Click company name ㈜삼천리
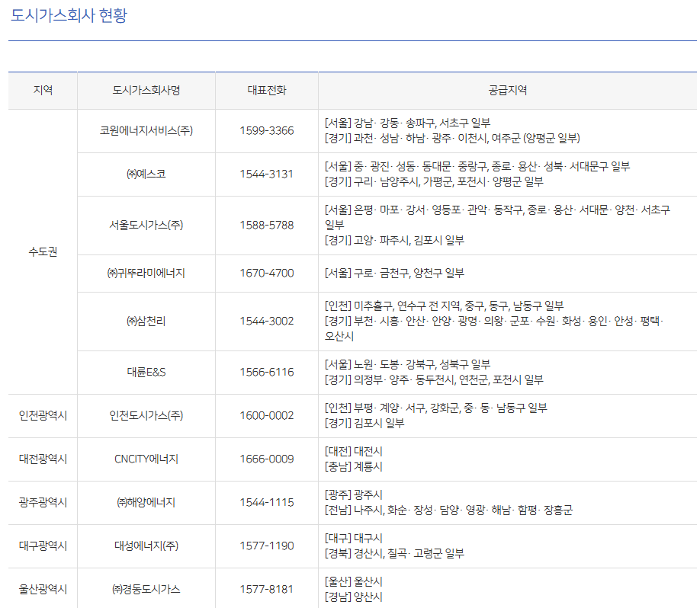The image size is (700, 608). click(146, 322)
